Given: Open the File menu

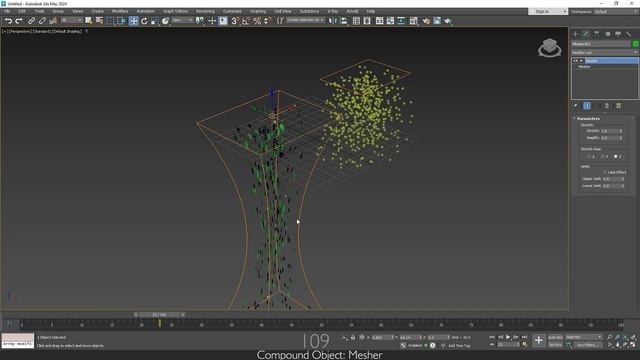Looking at the screenshot, I should pyautogui.click(x=7, y=11).
